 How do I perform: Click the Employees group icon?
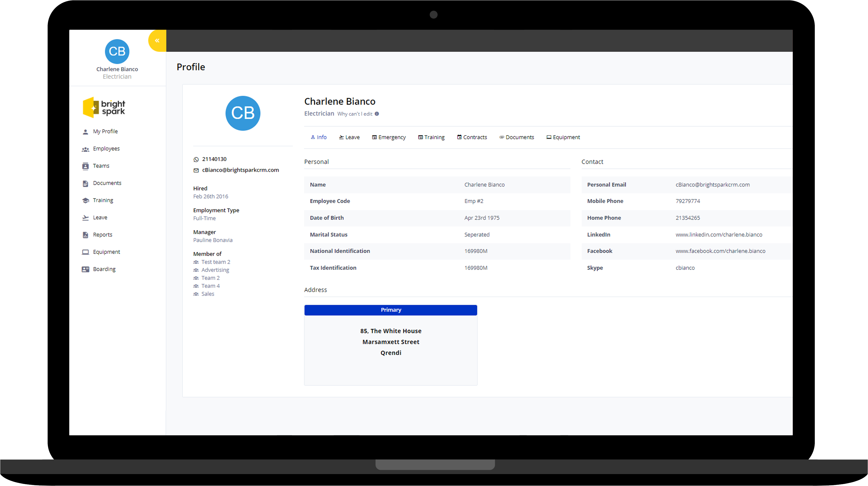click(x=85, y=149)
